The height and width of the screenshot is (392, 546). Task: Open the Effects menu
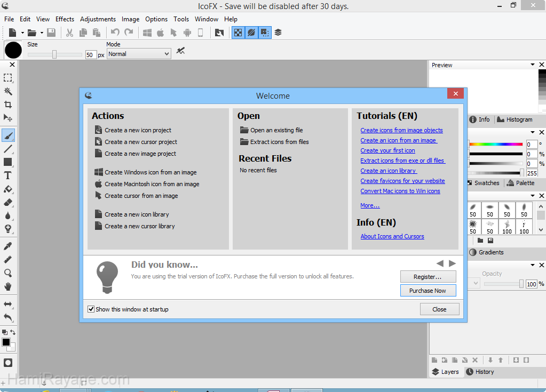tap(65, 19)
